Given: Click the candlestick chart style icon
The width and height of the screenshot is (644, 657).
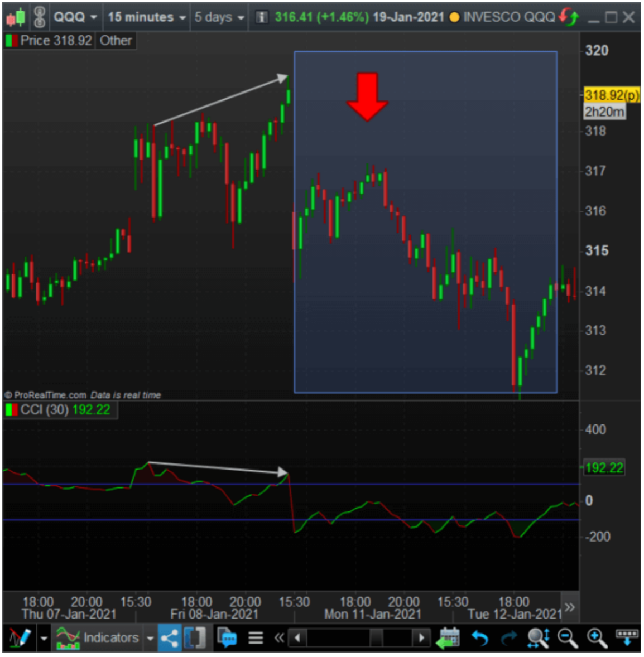Looking at the screenshot, I should [16, 17].
